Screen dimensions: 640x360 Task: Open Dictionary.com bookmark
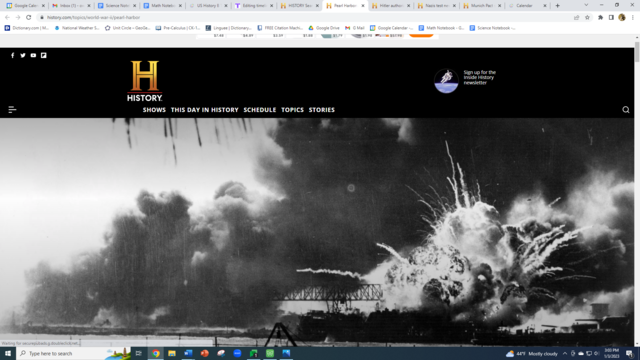(x=27, y=28)
